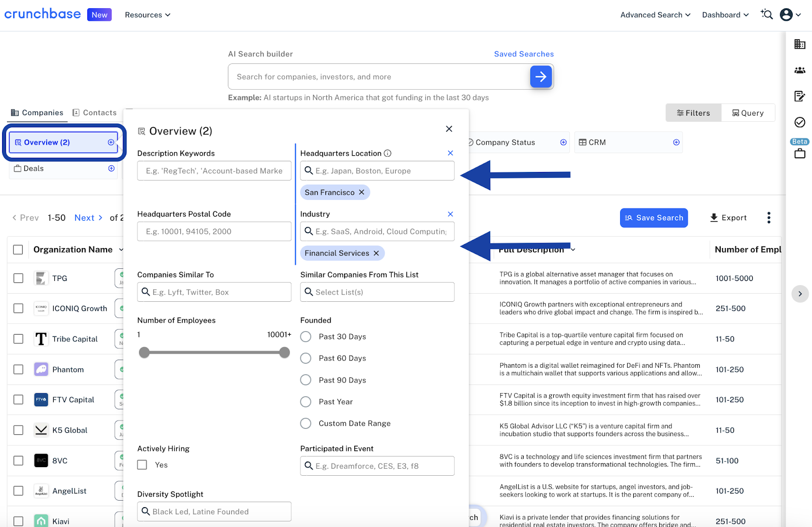The height and width of the screenshot is (527, 812).
Task: Click the TPG company logo
Action: [41, 278]
